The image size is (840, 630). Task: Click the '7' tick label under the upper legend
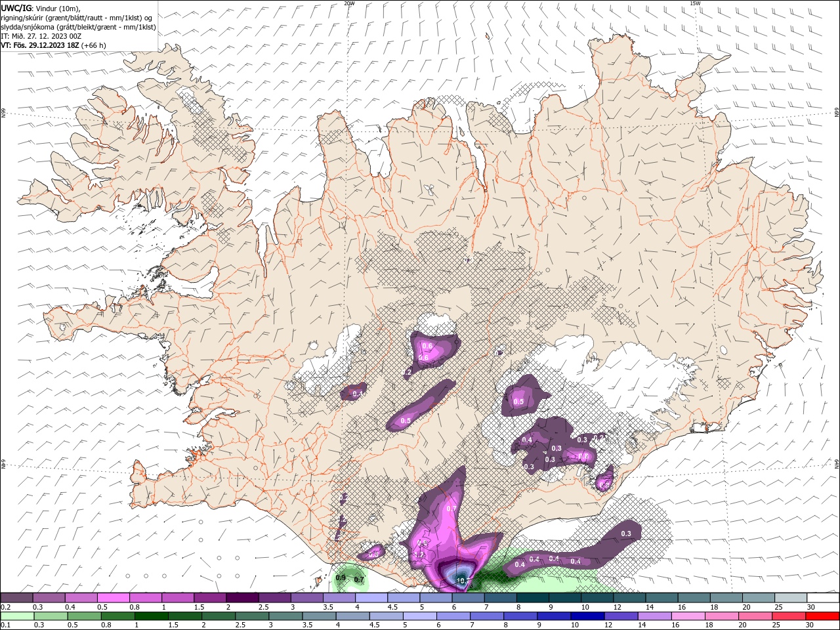pos(485,607)
